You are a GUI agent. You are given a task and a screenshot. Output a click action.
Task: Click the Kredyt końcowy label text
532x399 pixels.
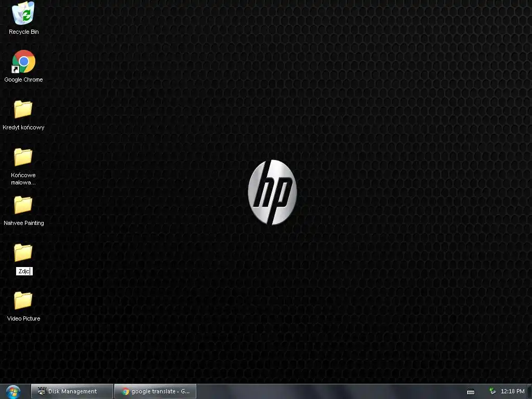23,127
